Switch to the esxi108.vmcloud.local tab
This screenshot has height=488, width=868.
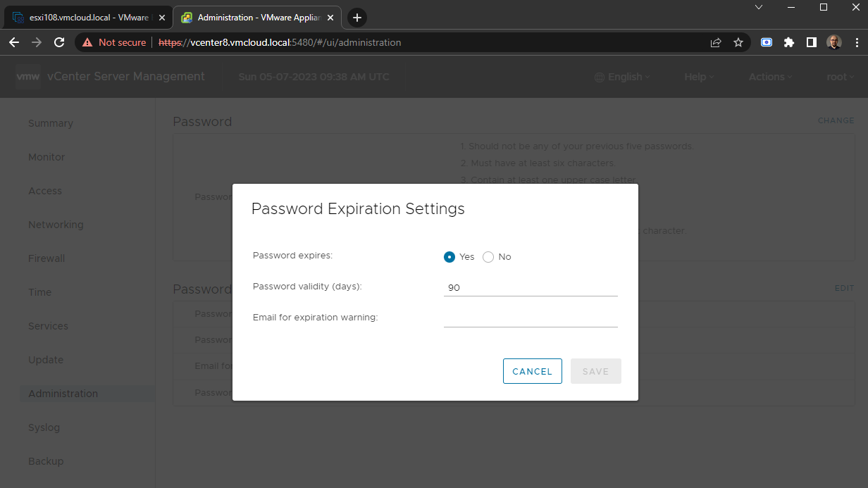click(x=85, y=17)
